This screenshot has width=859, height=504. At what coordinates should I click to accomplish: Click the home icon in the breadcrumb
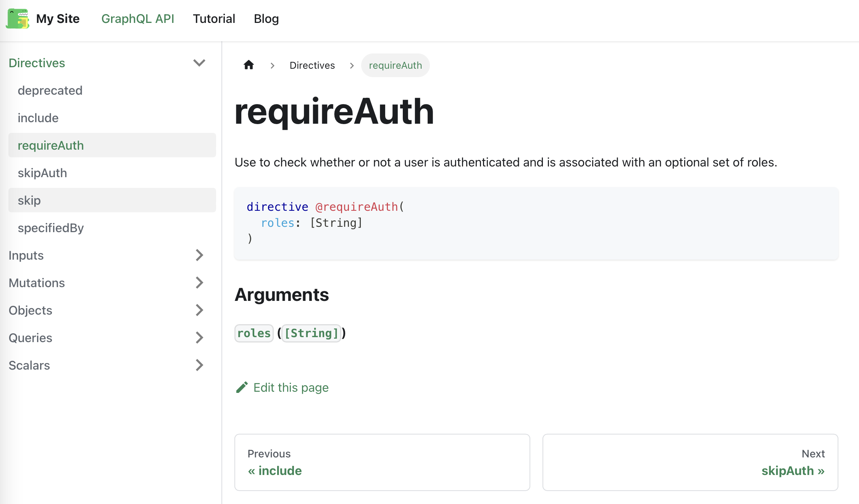[249, 65]
